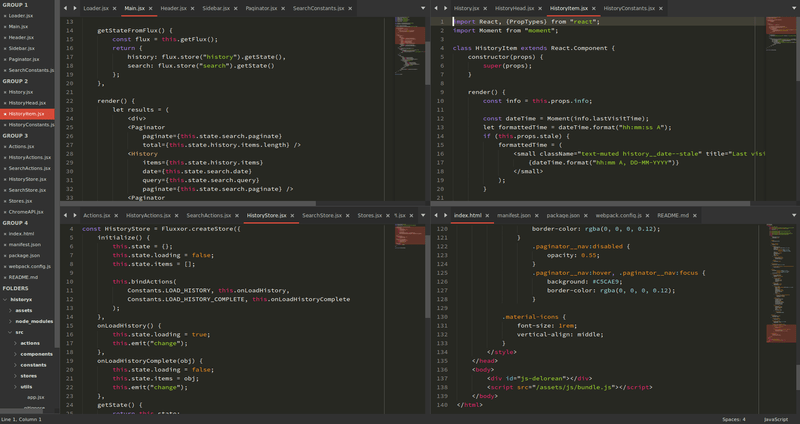Screen dimensions: 800x424
Task: Click right tab-scroll arrow in HistoryStore.jsx pane
Action: pos(77,215)
